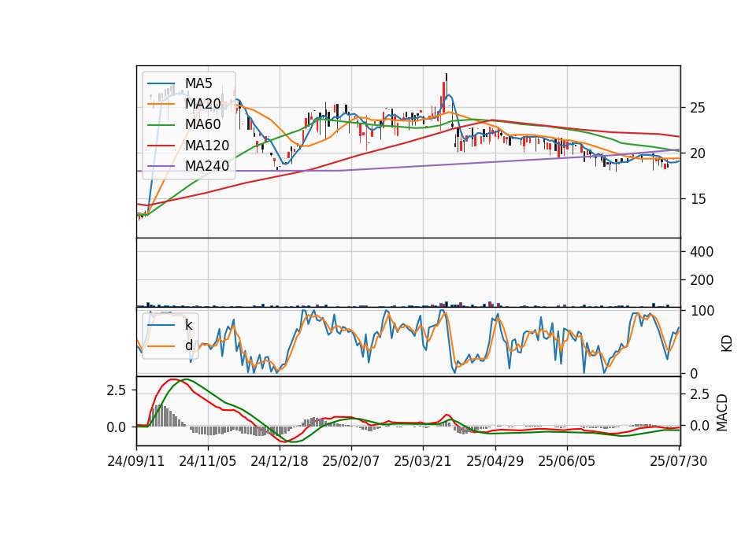Click the 24/12/18 date axis label
The height and width of the screenshot is (543, 756).
(279, 461)
